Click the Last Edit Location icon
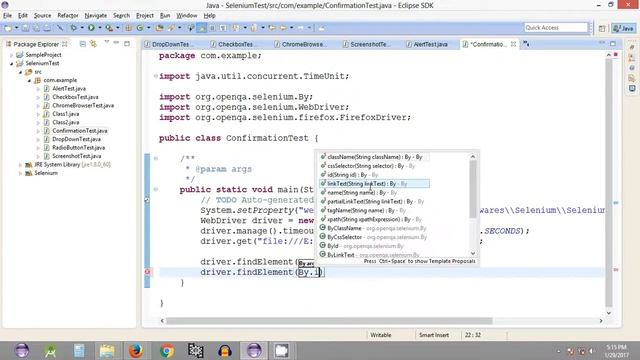The image size is (640, 360). (271, 28)
